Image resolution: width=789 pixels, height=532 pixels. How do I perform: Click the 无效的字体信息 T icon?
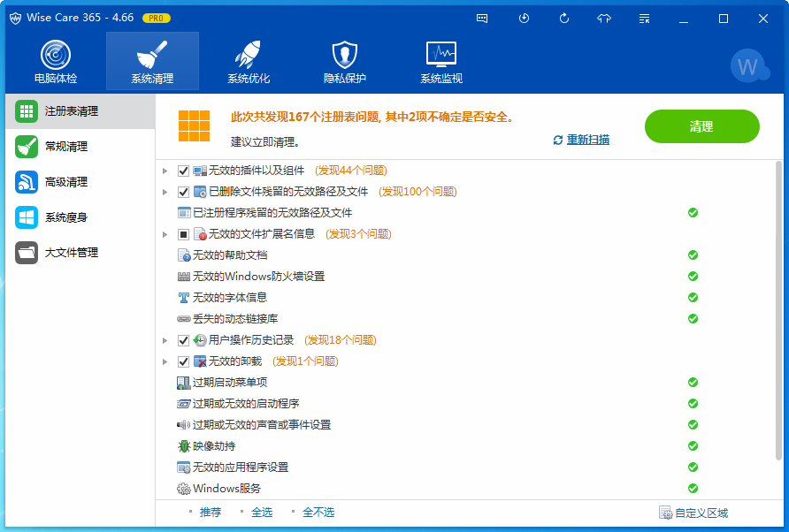[x=184, y=298]
